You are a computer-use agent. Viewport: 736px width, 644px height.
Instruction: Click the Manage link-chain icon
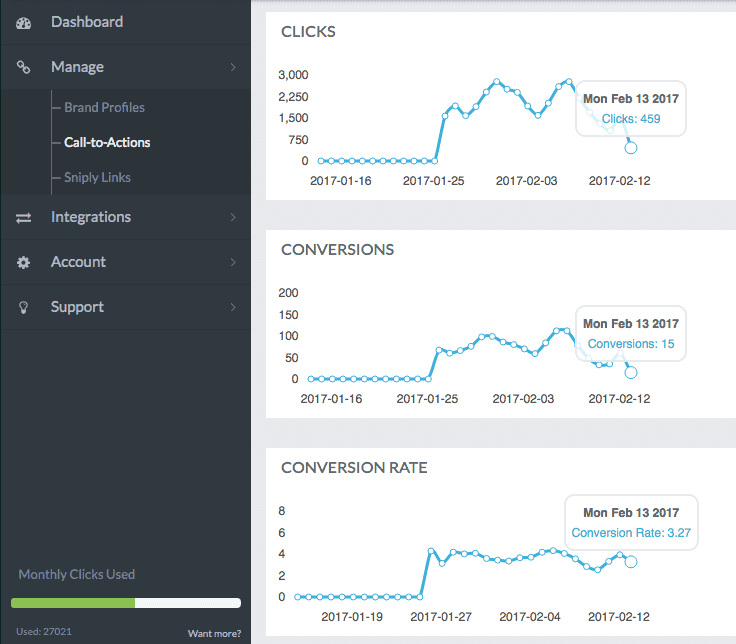[24, 67]
